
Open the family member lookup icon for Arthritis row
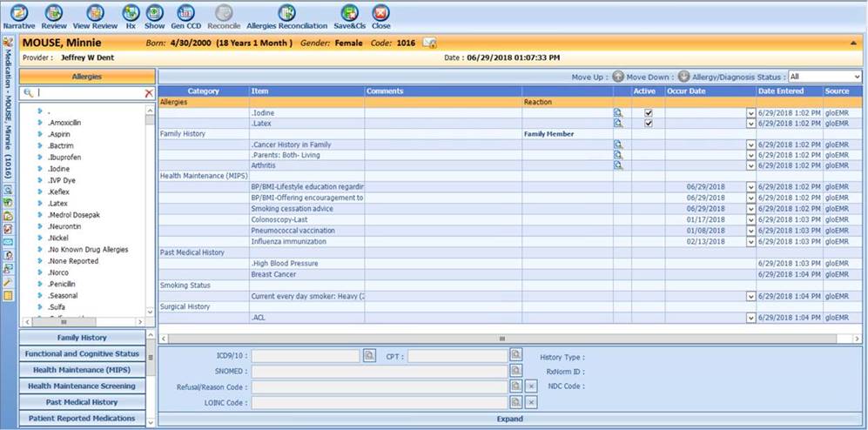pos(618,165)
